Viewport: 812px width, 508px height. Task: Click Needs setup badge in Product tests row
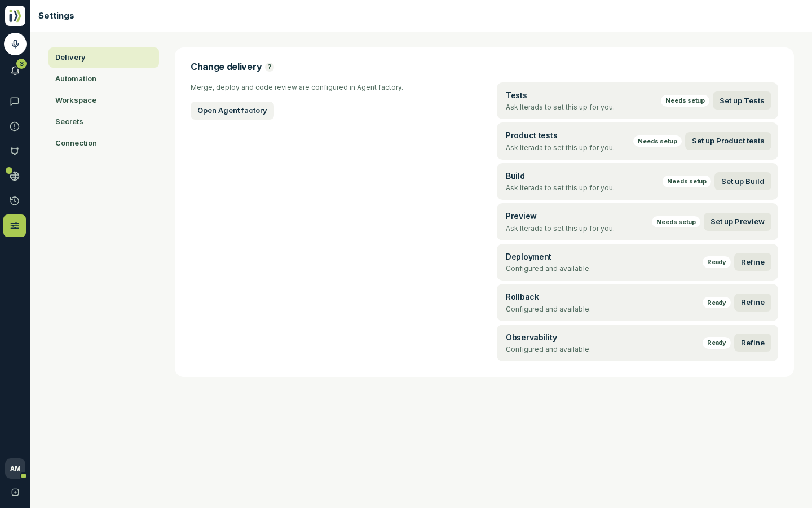pyautogui.click(x=657, y=141)
